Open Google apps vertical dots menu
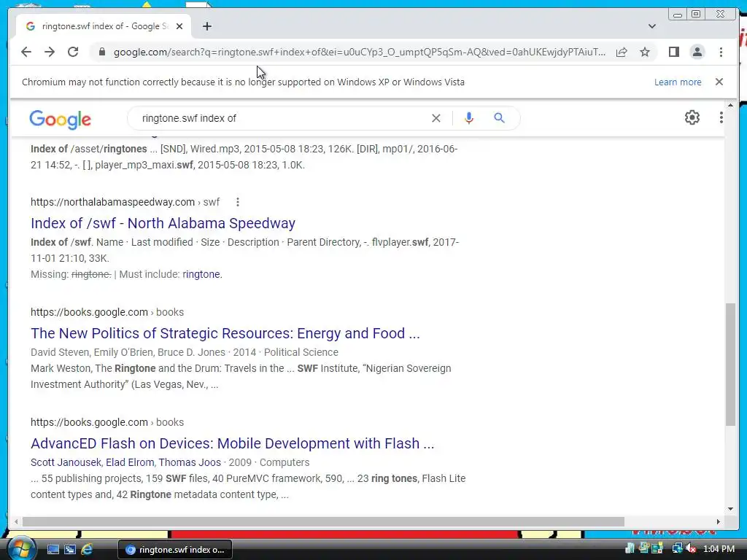 (x=721, y=117)
